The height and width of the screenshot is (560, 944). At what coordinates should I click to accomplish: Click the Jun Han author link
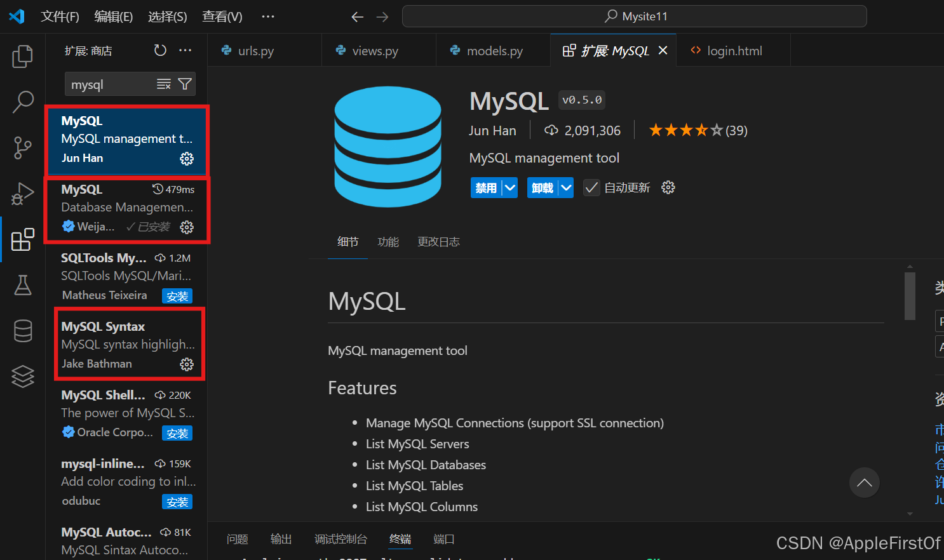tap(492, 130)
